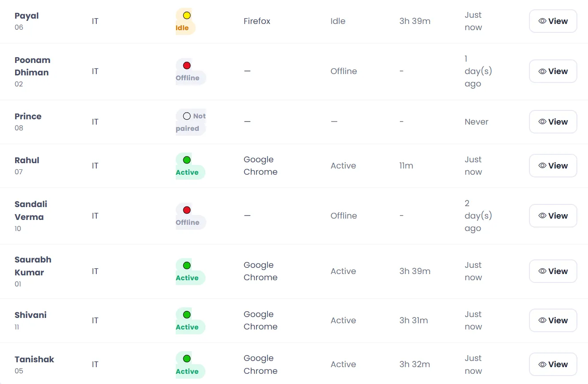
Task: Click the green active dot for Shivani
Action: (187, 315)
